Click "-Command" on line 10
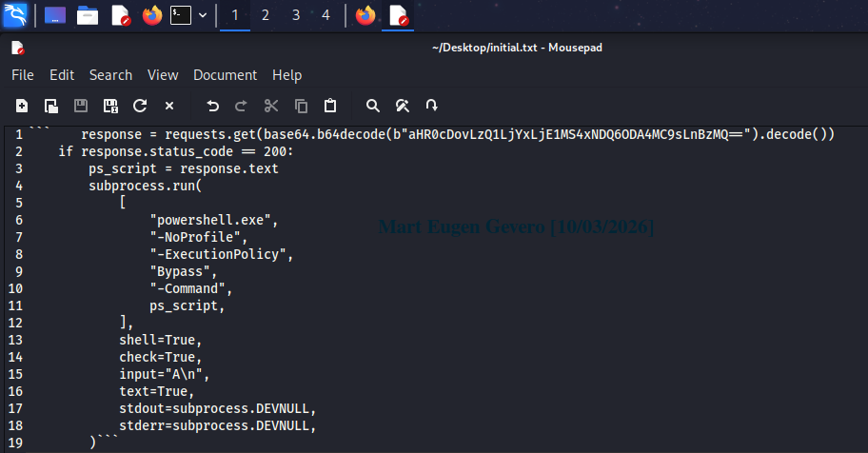 187,289
